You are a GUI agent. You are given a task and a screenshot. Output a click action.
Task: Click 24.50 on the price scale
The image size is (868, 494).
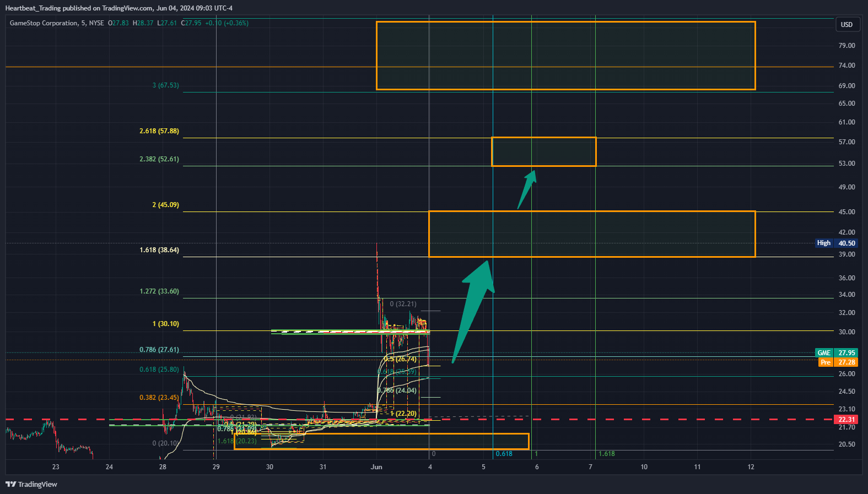[x=847, y=392]
